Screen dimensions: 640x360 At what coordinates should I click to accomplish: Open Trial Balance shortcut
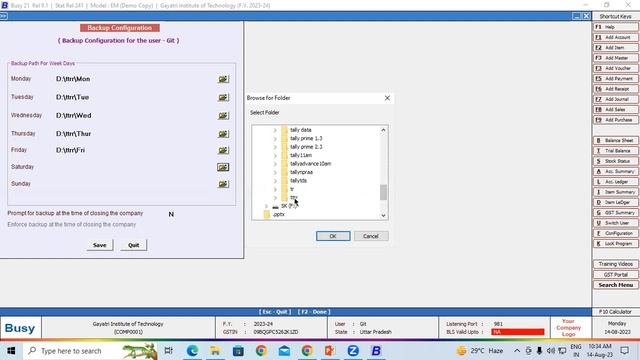pos(616,151)
